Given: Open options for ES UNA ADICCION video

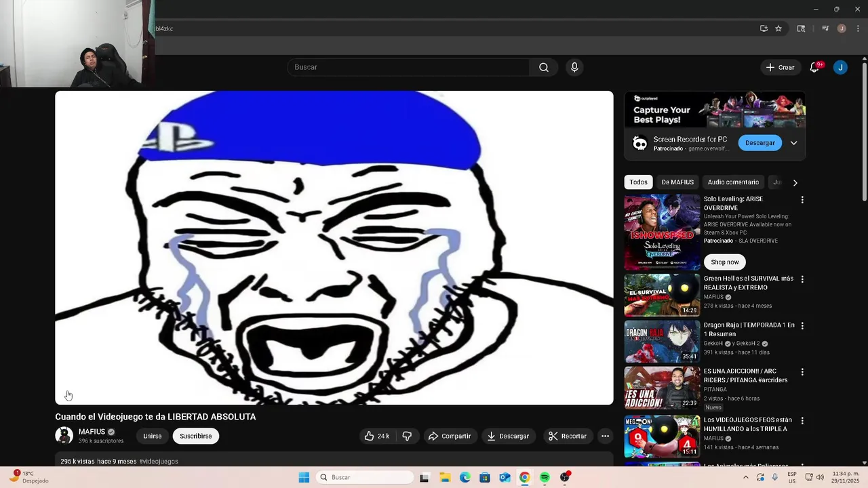Looking at the screenshot, I should pyautogui.click(x=802, y=372).
